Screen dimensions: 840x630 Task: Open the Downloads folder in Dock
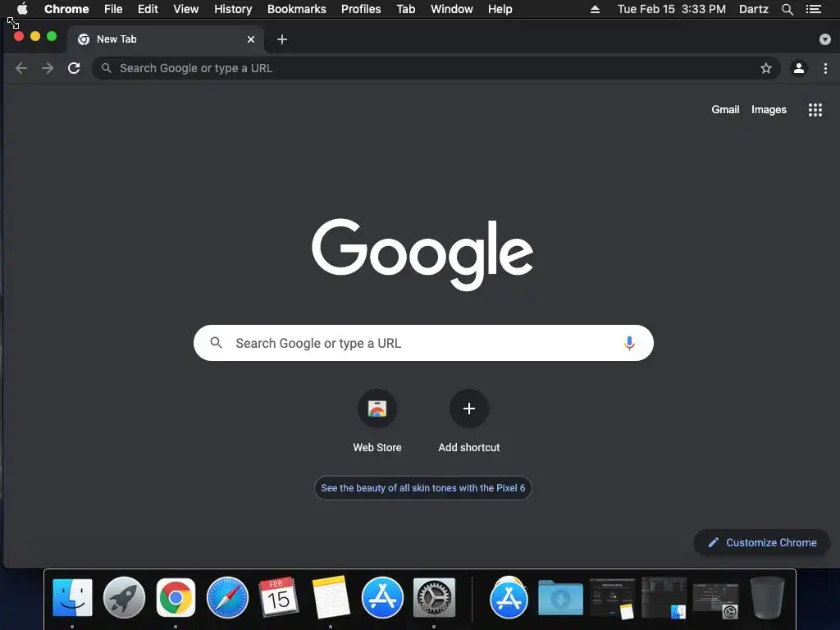coord(560,597)
